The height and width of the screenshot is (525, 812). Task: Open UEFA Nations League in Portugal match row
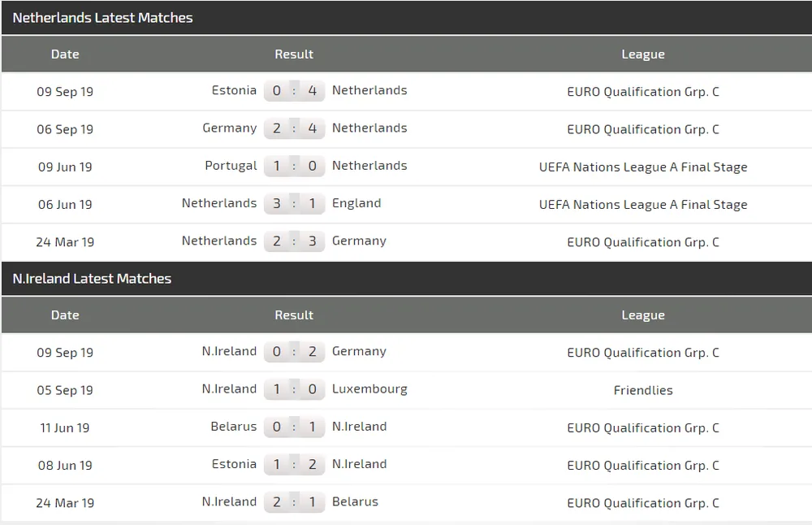[x=643, y=167]
